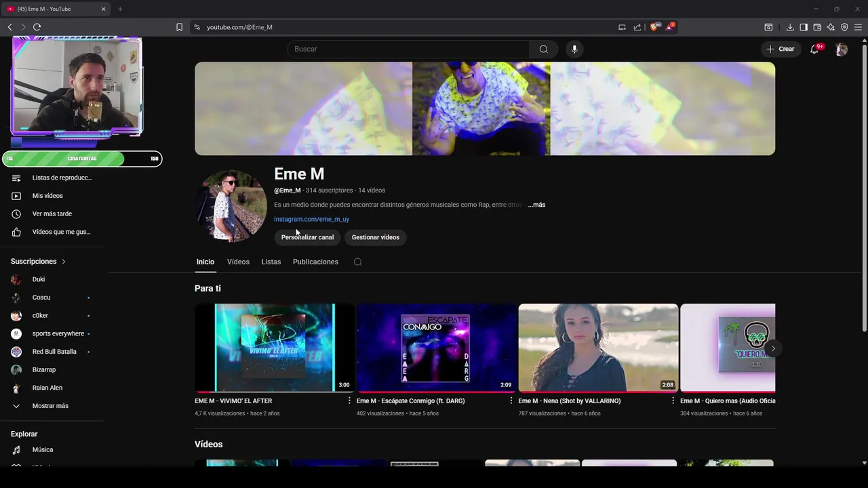Bookmark this page with the bookmark icon
This screenshot has width=868, height=488.
point(179,27)
